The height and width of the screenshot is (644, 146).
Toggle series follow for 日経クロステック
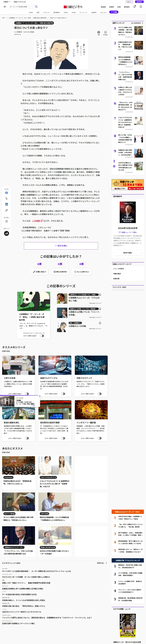100,394
